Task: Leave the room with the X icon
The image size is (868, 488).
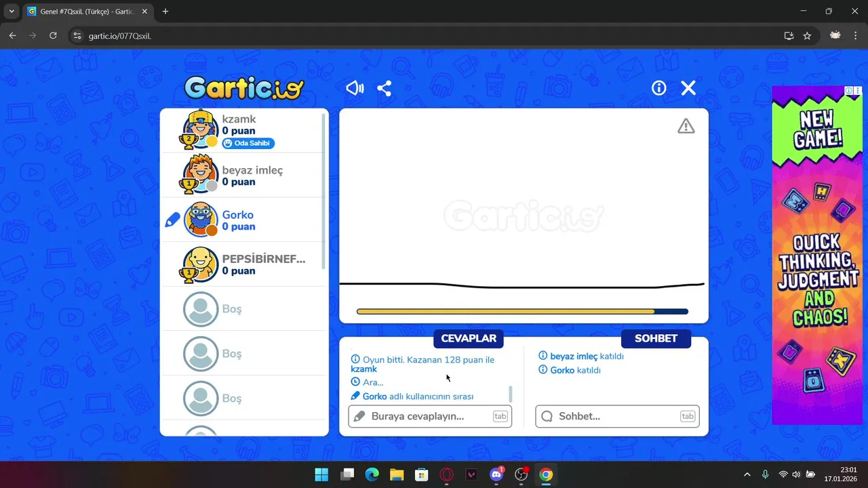Action: pos(688,88)
